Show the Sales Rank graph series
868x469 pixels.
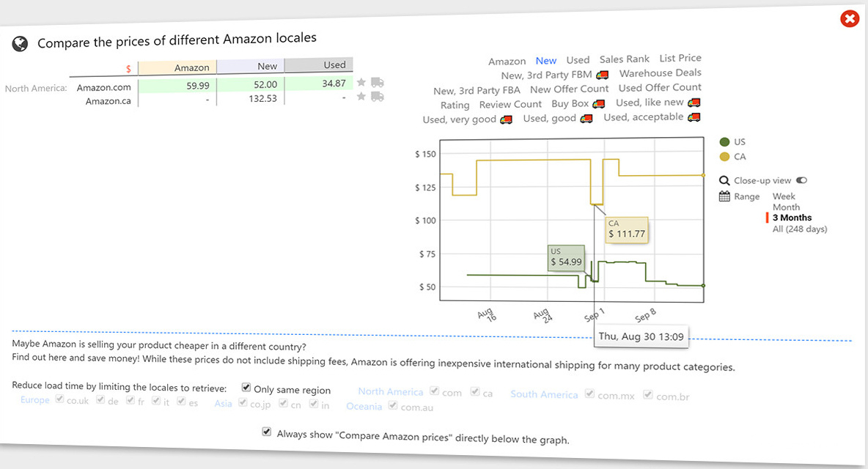coord(624,59)
